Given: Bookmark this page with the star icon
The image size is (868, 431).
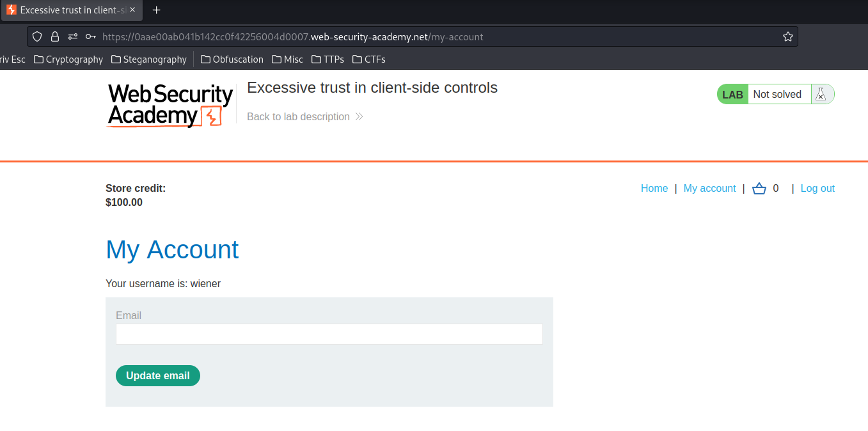Looking at the screenshot, I should 788,36.
